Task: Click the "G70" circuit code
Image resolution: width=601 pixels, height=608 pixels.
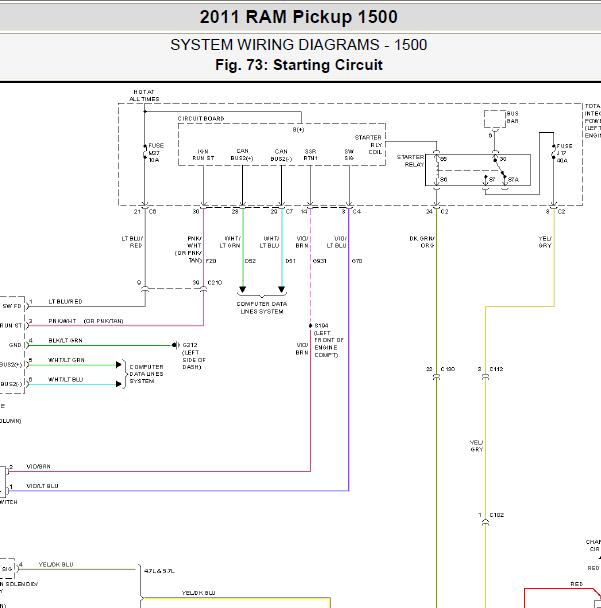Action: click(x=356, y=261)
